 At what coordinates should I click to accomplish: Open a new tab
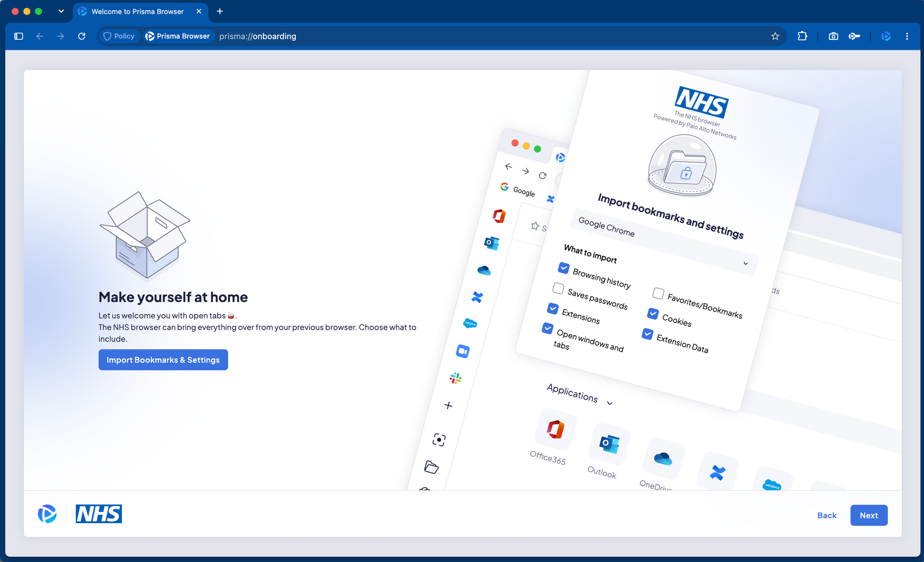tap(220, 11)
